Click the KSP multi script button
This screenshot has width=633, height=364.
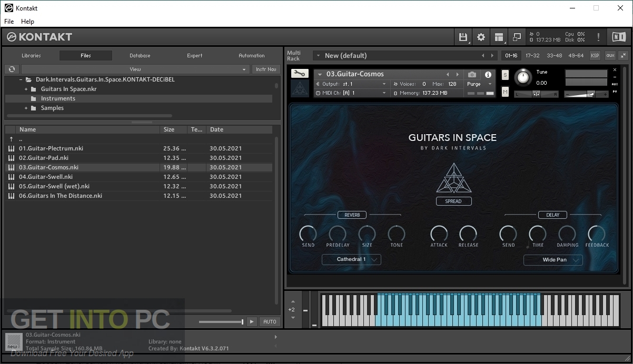tap(595, 55)
